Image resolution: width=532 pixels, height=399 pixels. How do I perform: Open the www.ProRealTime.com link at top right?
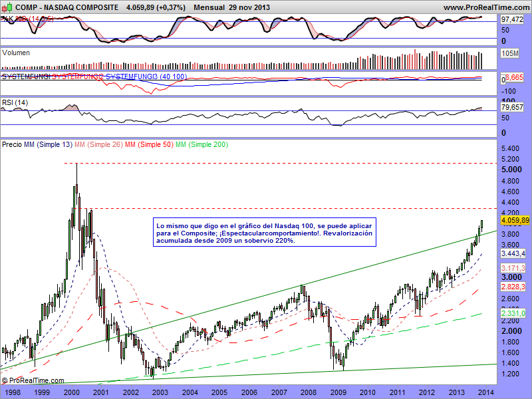485,7
